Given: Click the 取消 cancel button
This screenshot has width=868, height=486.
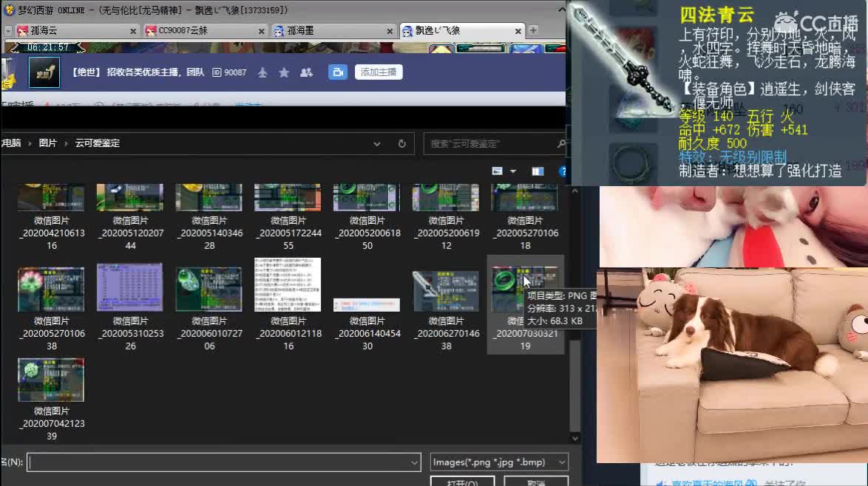Looking at the screenshot, I should [x=536, y=482].
